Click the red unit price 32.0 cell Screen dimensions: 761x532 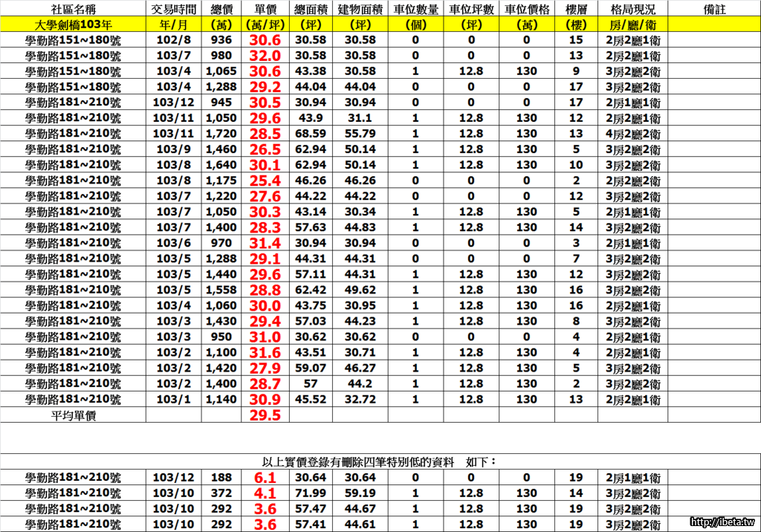pyautogui.click(x=266, y=56)
